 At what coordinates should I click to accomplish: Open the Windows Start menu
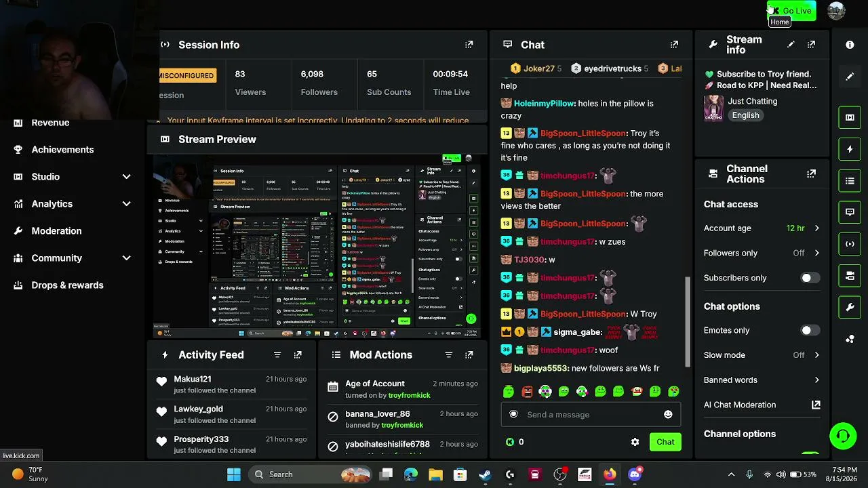click(x=234, y=474)
